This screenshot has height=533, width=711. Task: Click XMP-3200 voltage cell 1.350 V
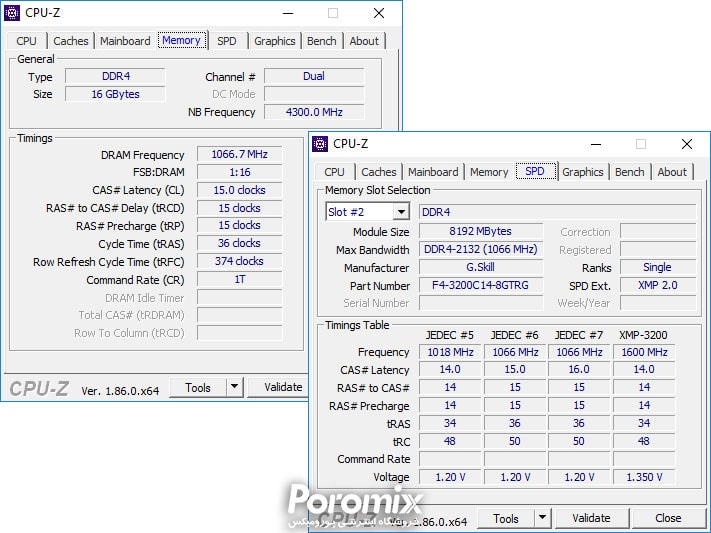pos(644,477)
